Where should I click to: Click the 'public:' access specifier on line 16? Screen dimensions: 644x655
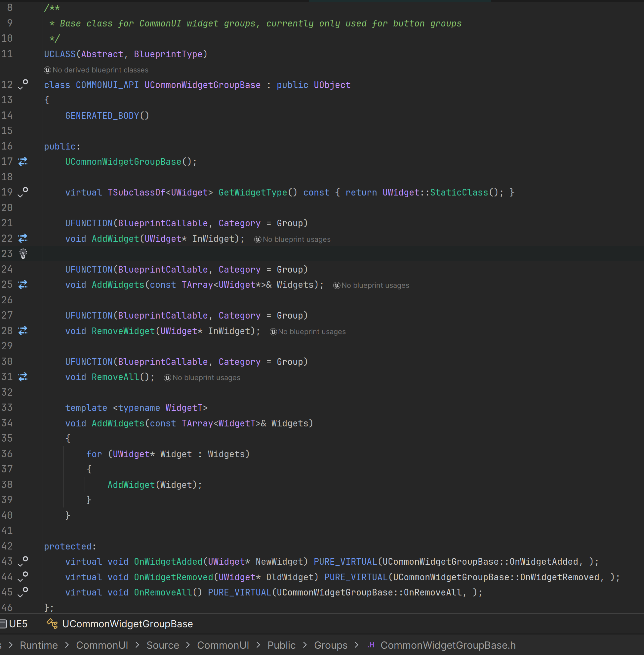point(62,146)
